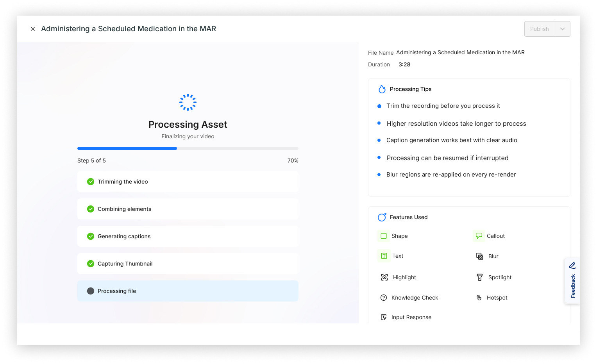Viewport: 597px width, 364px height.
Task: Select the Shape feature icon
Action: tap(384, 236)
